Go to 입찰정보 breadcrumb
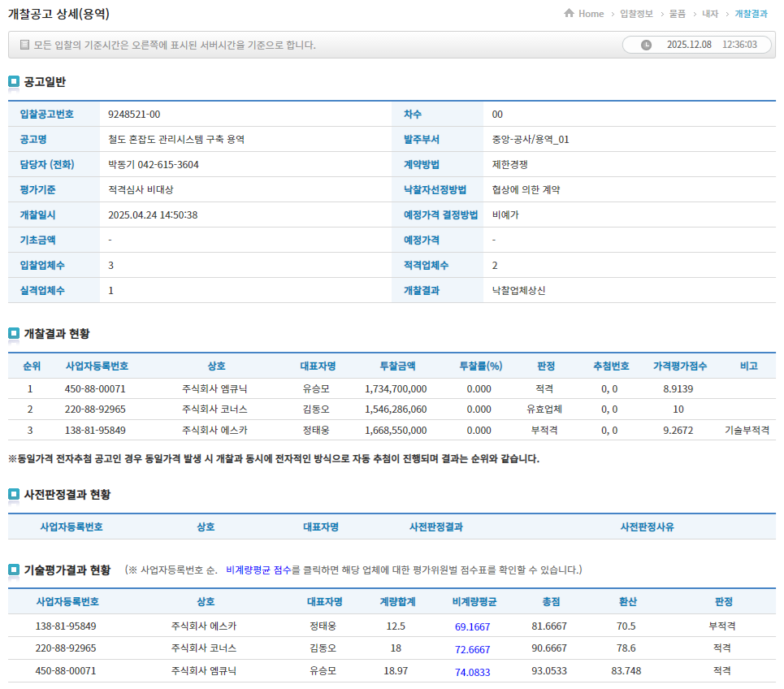This screenshot has width=784, height=689. point(636,14)
